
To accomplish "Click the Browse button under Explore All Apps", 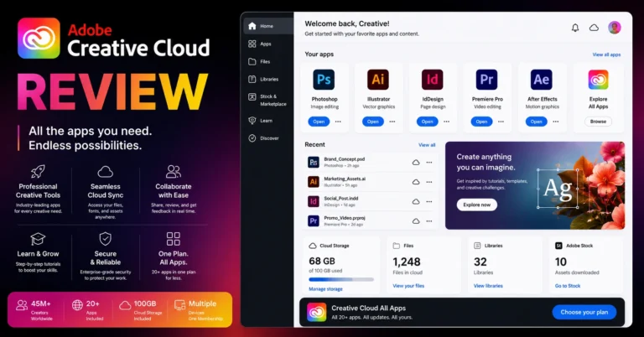I will [x=598, y=122].
